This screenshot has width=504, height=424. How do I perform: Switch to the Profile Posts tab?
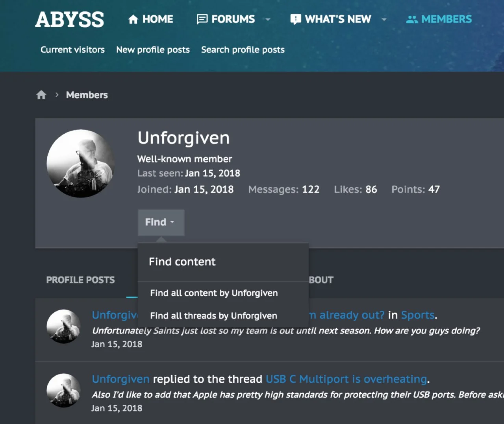pyautogui.click(x=80, y=280)
